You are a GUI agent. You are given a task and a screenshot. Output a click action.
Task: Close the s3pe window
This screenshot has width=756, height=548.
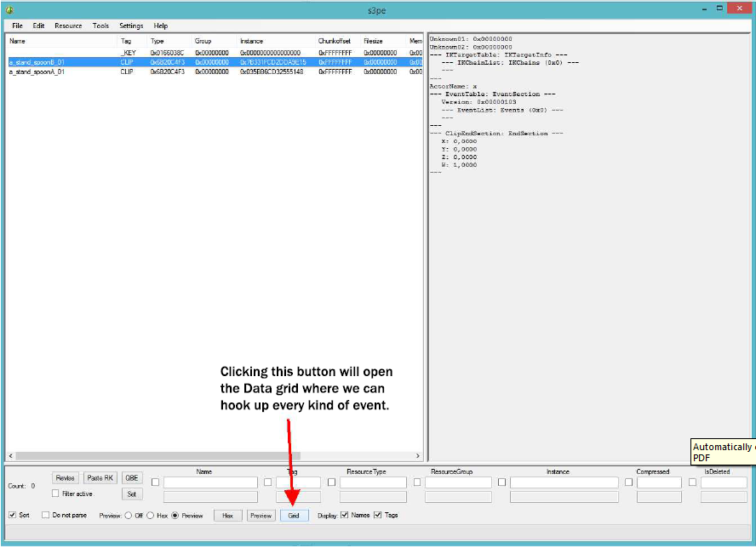coord(740,9)
